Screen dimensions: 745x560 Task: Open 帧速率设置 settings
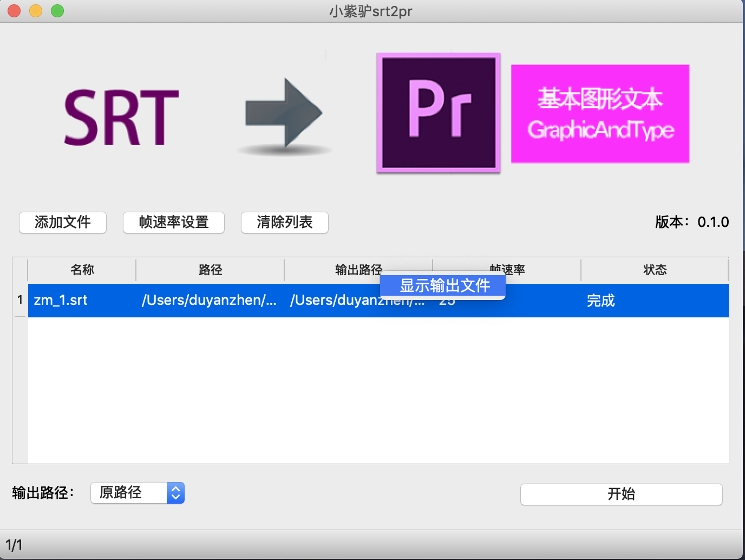(x=174, y=223)
